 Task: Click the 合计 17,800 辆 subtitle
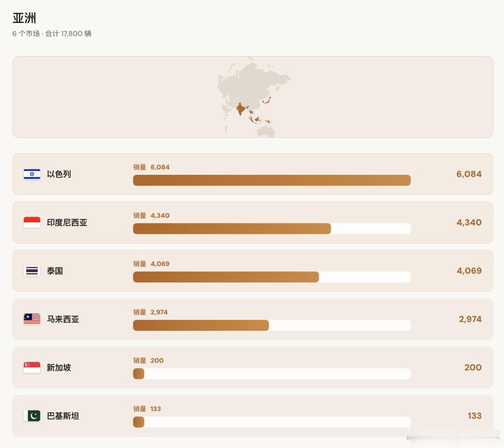(68, 34)
